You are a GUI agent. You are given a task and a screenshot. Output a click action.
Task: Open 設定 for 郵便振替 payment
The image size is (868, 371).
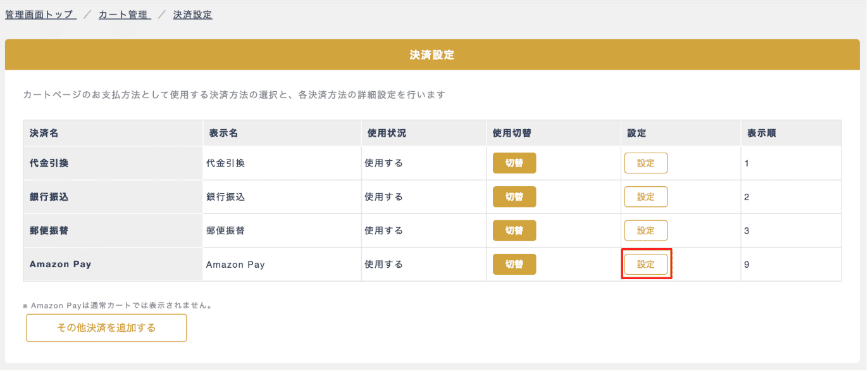pyautogui.click(x=645, y=230)
